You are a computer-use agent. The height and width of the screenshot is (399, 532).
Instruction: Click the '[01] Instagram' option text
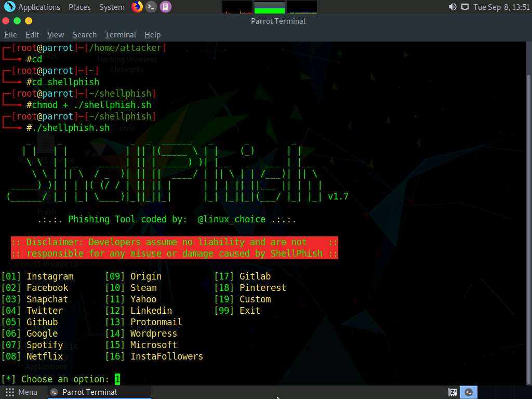[37, 276]
